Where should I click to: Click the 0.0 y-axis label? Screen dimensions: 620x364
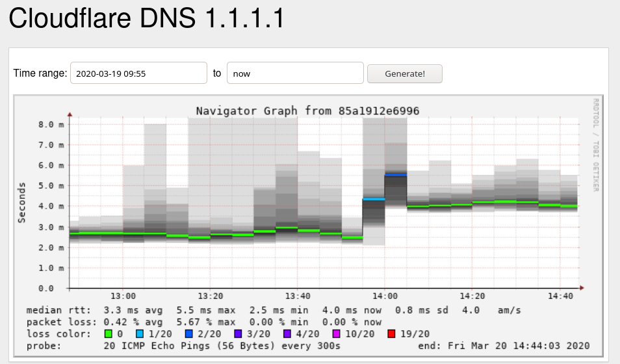pos(46,289)
